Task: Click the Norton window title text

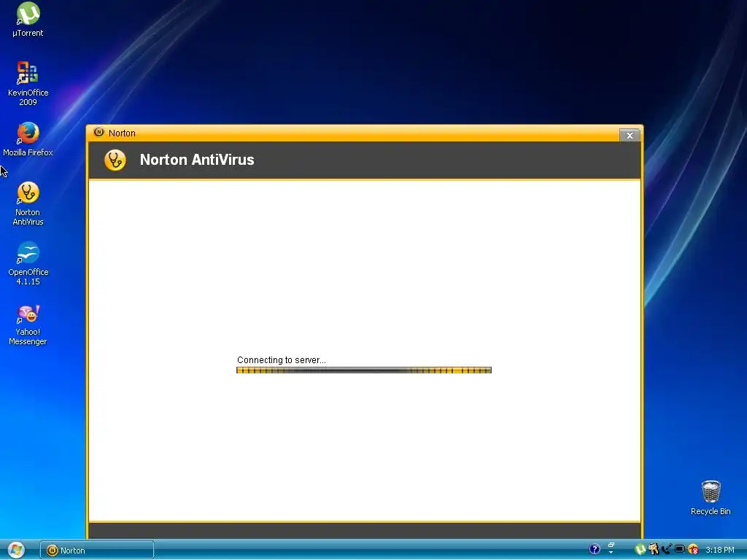Action: [x=122, y=133]
